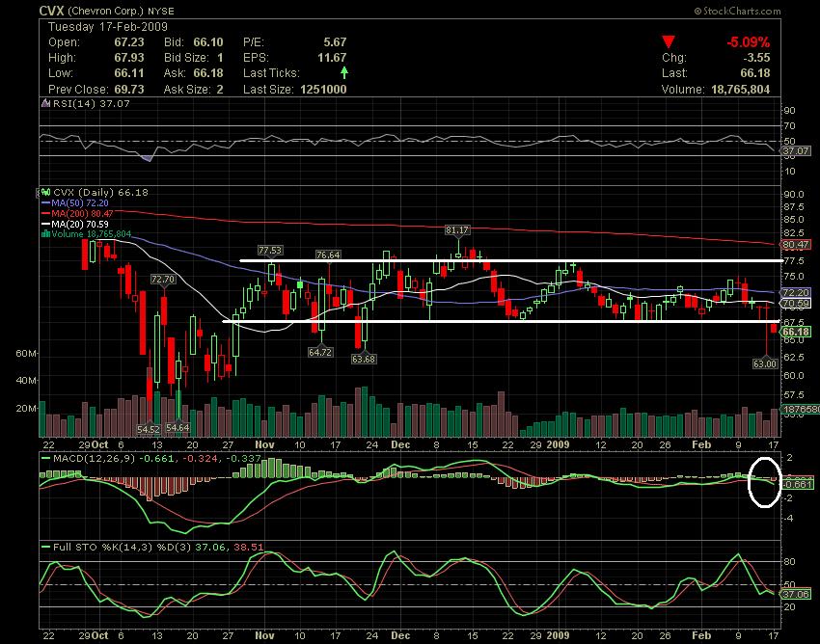Click the red down-triangle change indicator
The image size is (820, 644).
click(669, 41)
